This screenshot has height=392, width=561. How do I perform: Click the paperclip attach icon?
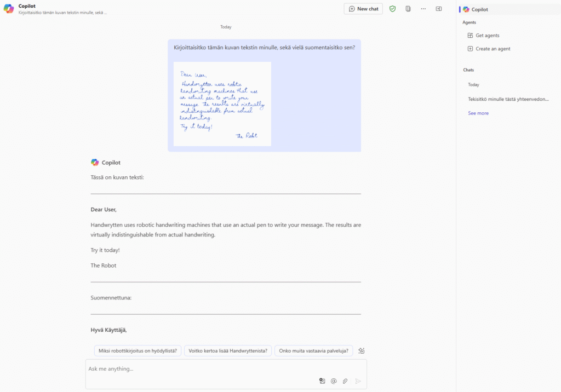345,381
